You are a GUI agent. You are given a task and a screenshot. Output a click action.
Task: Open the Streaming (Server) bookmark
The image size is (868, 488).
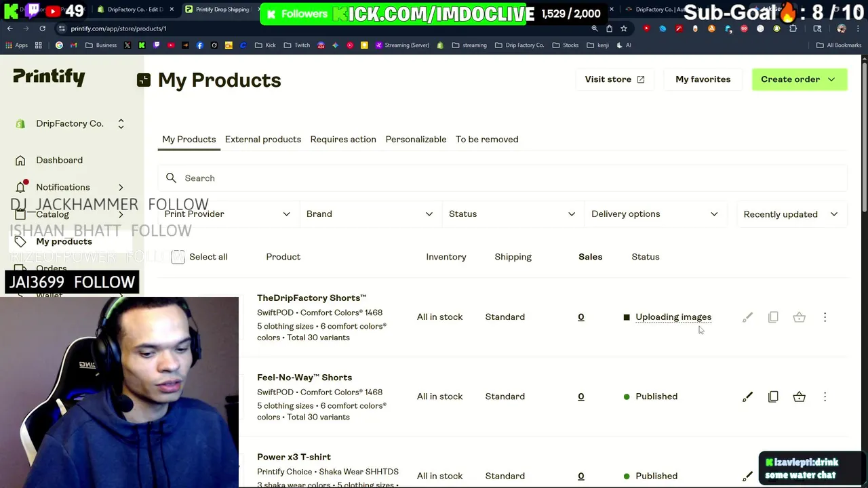click(401, 45)
